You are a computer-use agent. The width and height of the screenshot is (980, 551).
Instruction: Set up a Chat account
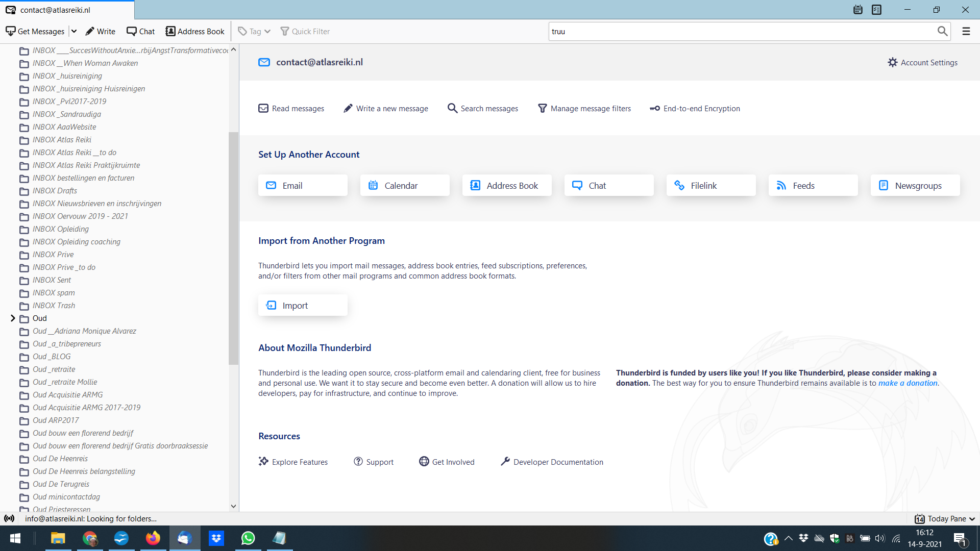pyautogui.click(x=609, y=185)
